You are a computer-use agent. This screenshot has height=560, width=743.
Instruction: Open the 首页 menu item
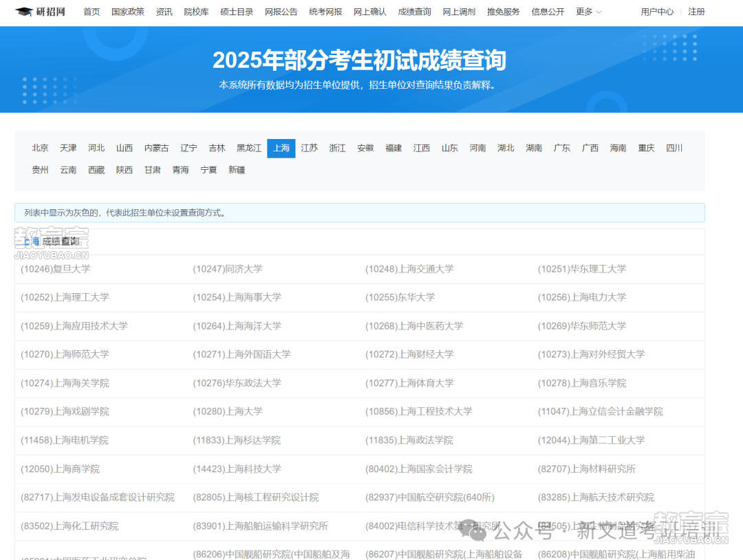pos(91,12)
